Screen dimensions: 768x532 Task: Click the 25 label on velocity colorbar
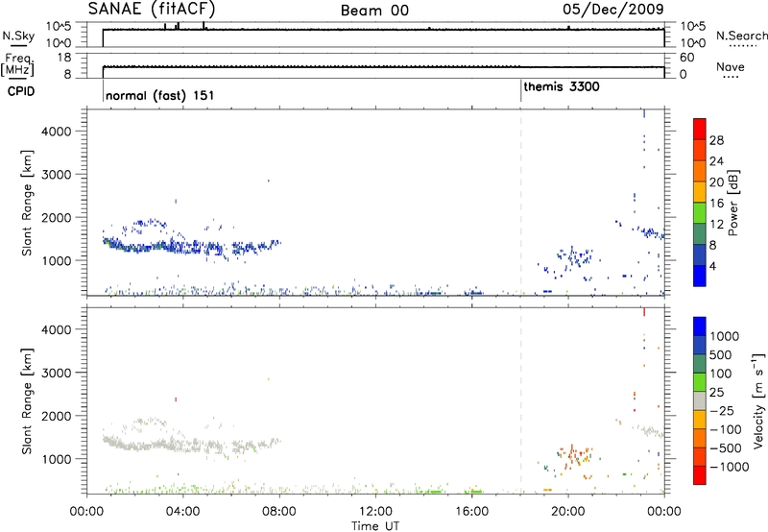click(716, 392)
